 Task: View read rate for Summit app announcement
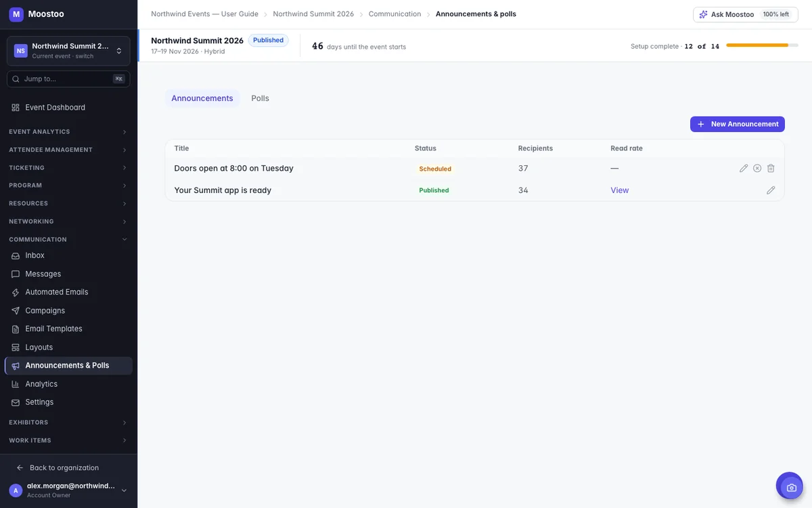(620, 190)
